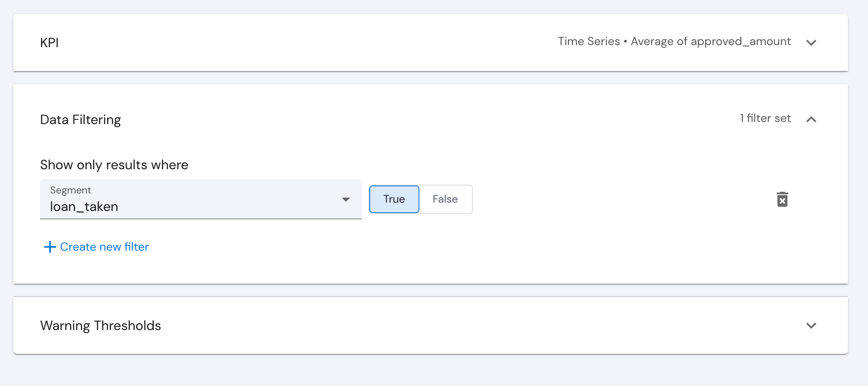Expand the KPI section chevron
Image resolution: width=868 pixels, height=386 pixels.
coord(811,43)
